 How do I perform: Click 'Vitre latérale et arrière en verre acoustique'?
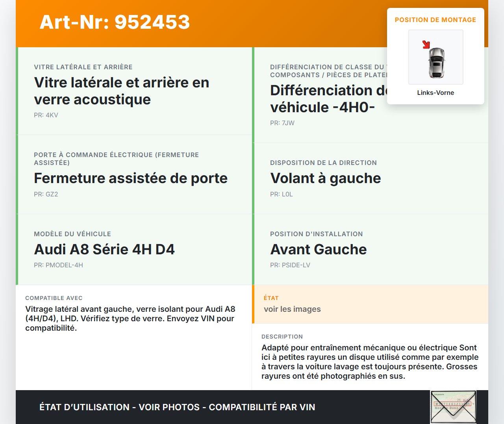coord(121,91)
